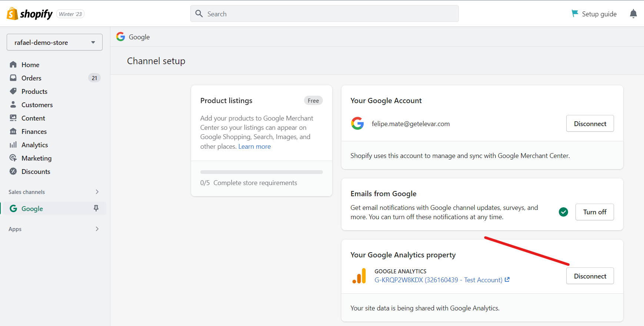644x326 pixels.
Task: Open Finances section
Action: tap(34, 131)
